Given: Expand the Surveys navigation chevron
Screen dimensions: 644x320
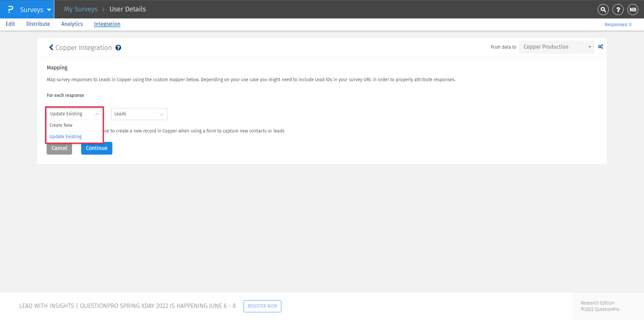Looking at the screenshot, I should [x=49, y=10].
